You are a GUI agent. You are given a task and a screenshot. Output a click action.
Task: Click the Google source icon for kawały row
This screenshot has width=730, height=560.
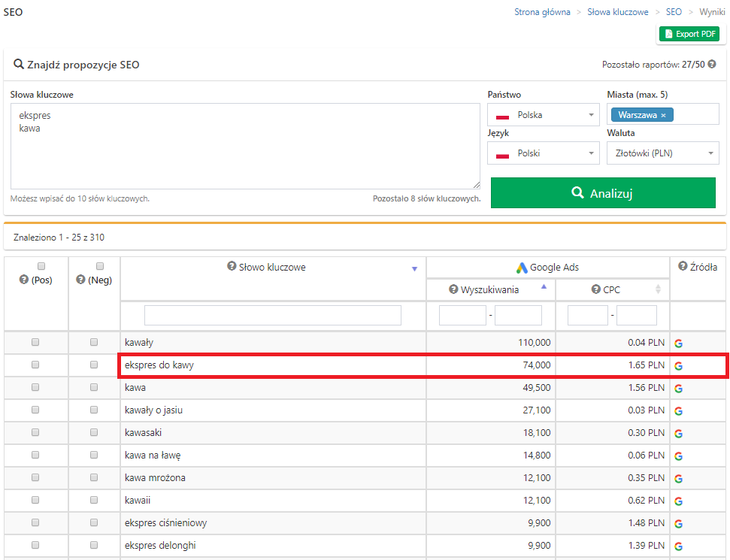tap(679, 343)
